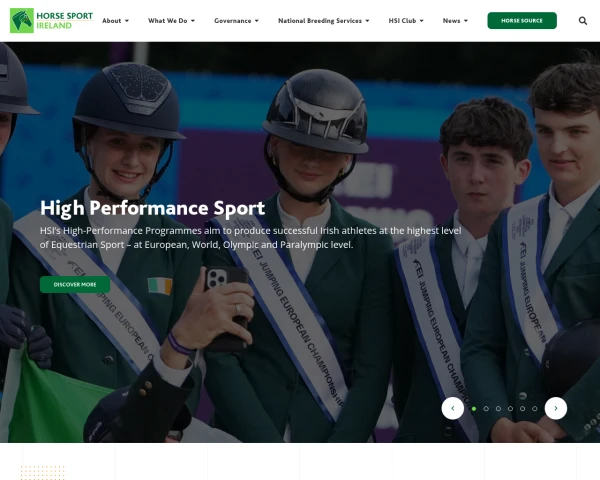Go to previous slide arrow
This screenshot has height=480, width=600.
tap(453, 408)
